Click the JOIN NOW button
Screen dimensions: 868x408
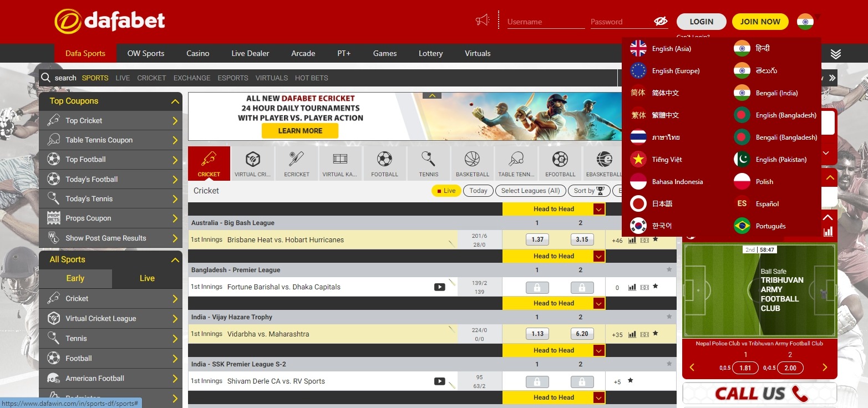point(760,22)
